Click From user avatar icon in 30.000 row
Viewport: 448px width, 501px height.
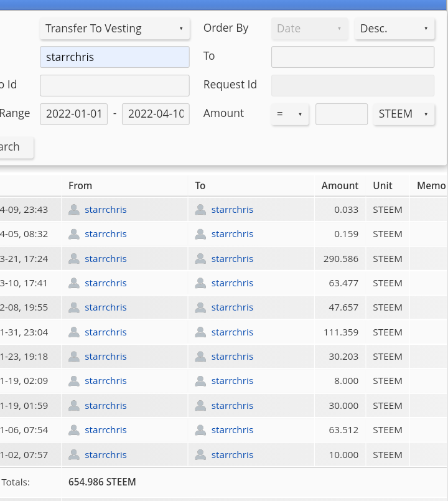coord(74,406)
